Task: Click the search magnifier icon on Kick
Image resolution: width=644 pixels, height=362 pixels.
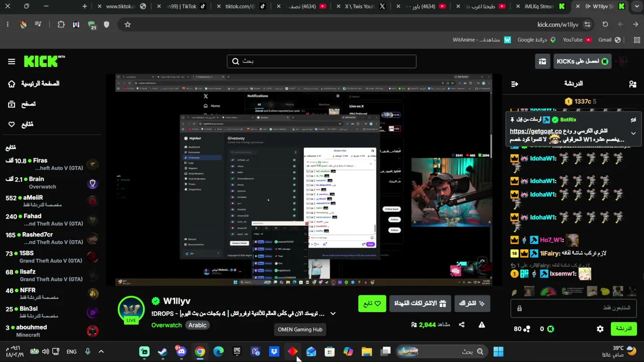Action: point(235,61)
